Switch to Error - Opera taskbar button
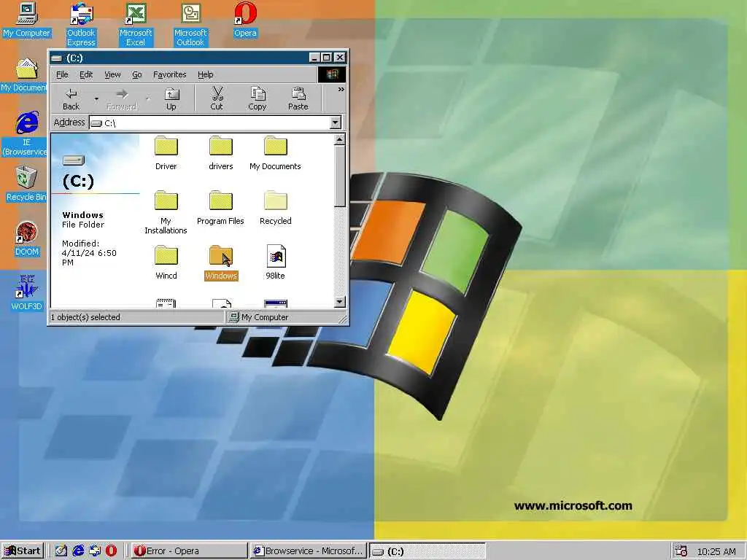The height and width of the screenshot is (560, 747). click(x=189, y=551)
